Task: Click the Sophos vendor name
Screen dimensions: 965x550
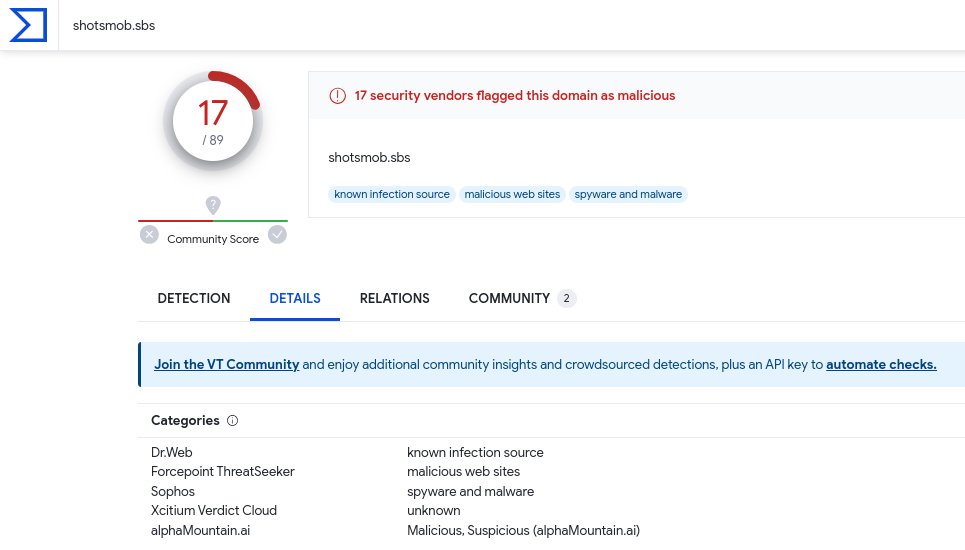Action: tap(173, 492)
